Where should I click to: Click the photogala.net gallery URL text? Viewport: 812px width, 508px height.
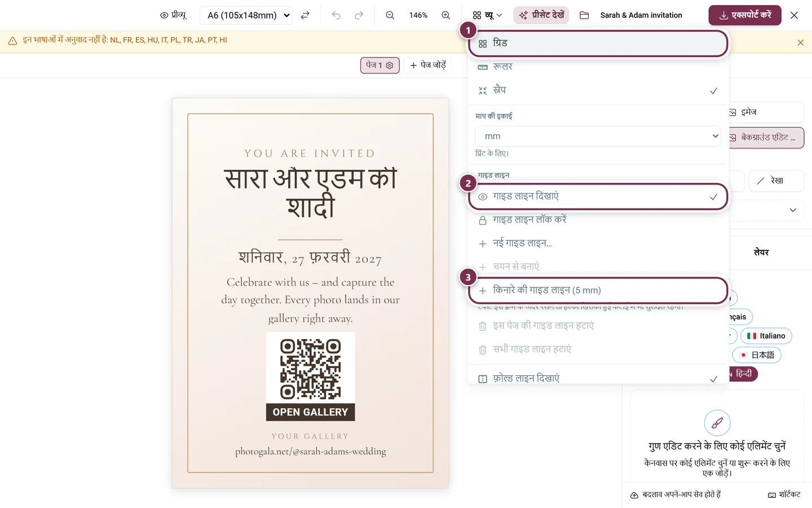click(311, 452)
